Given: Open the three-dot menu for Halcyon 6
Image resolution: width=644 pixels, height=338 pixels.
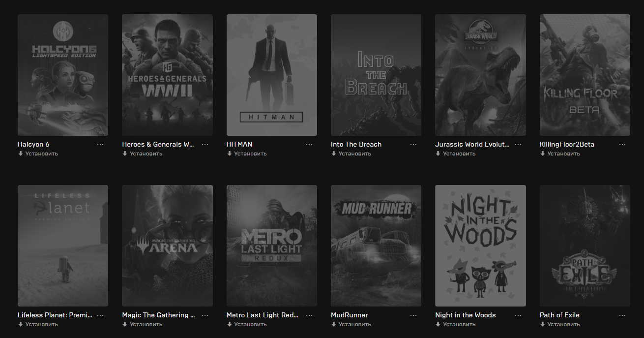Looking at the screenshot, I should pyautogui.click(x=100, y=145).
